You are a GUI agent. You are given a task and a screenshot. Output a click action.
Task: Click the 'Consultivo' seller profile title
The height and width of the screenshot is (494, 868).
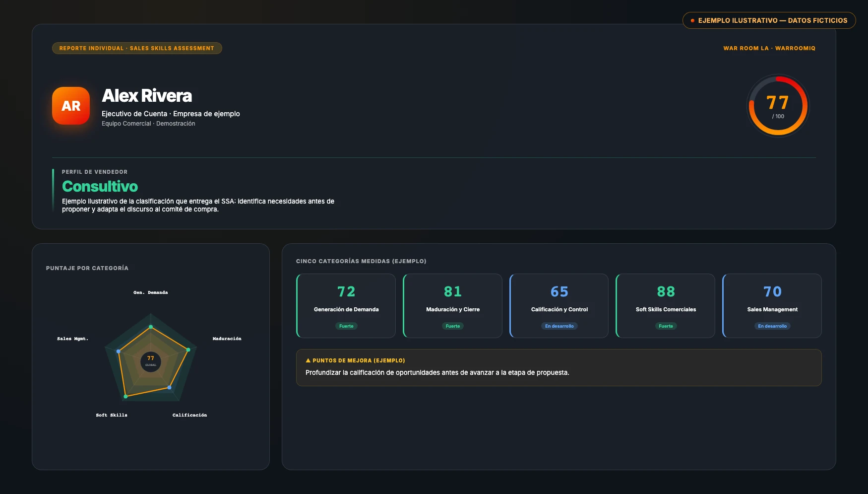[100, 186]
